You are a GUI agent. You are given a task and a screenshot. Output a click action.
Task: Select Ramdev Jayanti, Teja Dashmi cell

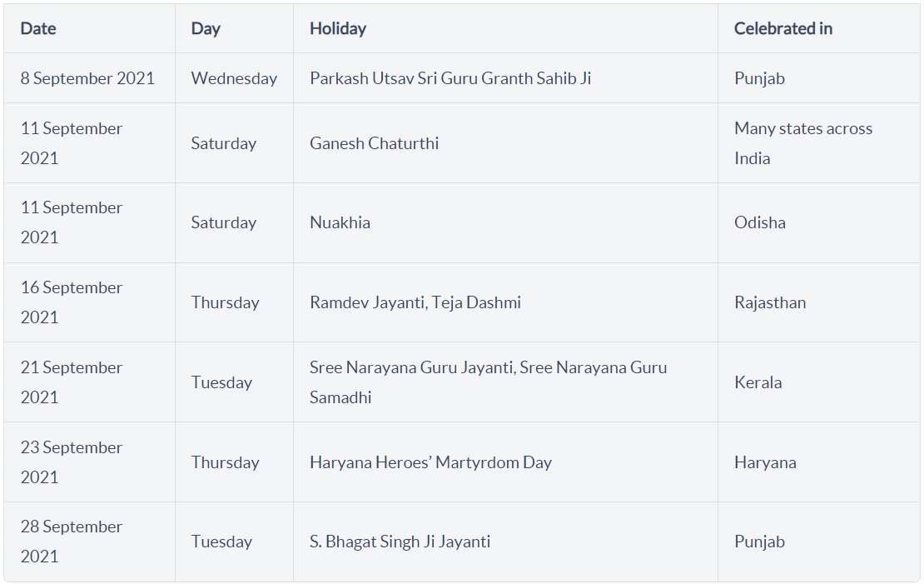(x=415, y=302)
